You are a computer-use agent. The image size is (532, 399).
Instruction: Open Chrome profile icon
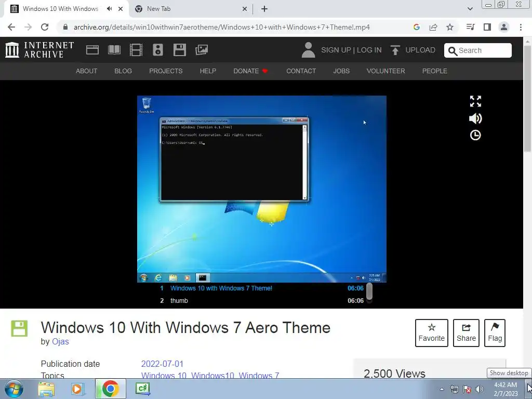click(x=504, y=27)
